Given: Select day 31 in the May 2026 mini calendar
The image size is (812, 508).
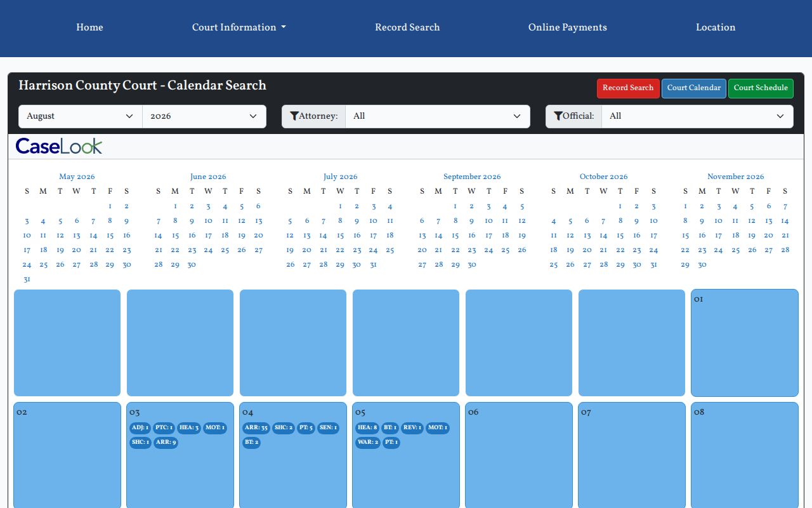Looking at the screenshot, I should click(27, 280).
